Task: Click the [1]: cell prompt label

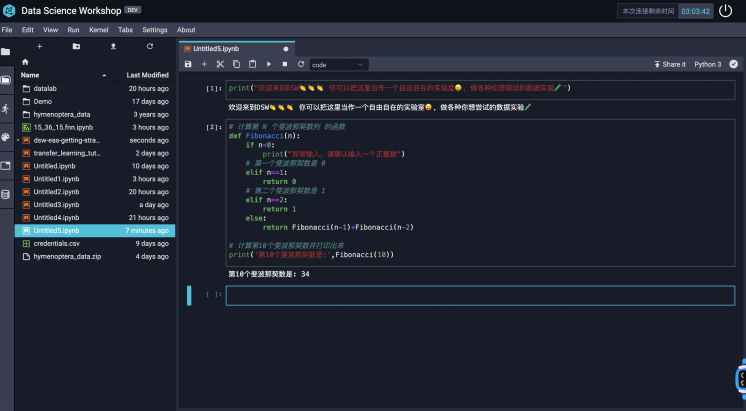Action: coord(214,88)
